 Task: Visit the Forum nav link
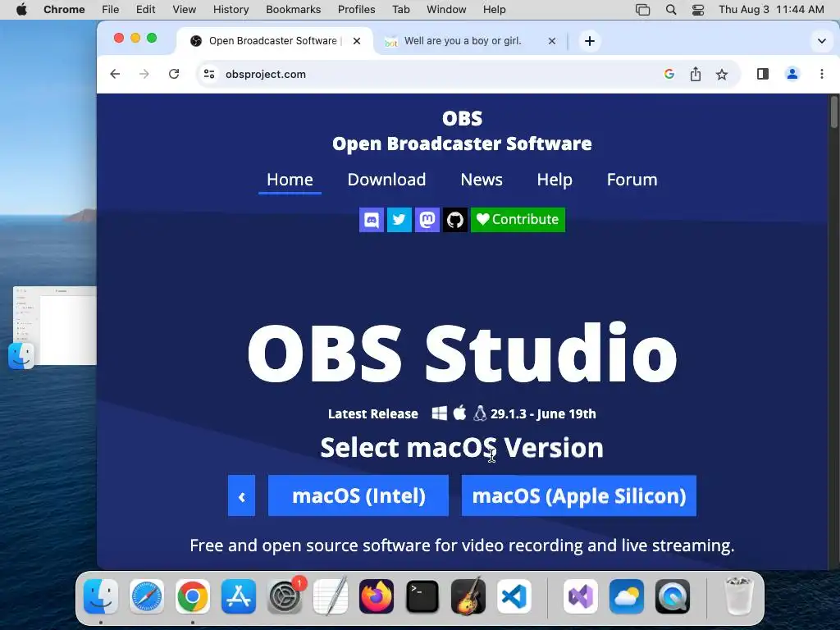coord(632,180)
